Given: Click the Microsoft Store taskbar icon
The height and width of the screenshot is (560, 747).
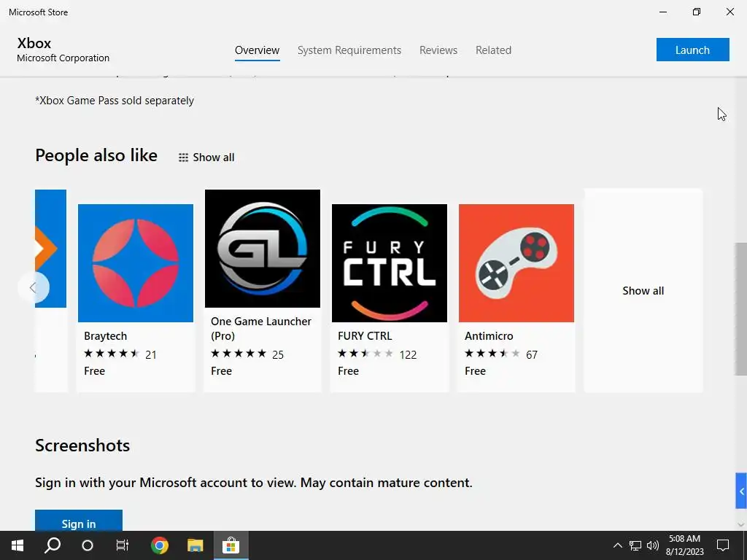Looking at the screenshot, I should click(231, 545).
